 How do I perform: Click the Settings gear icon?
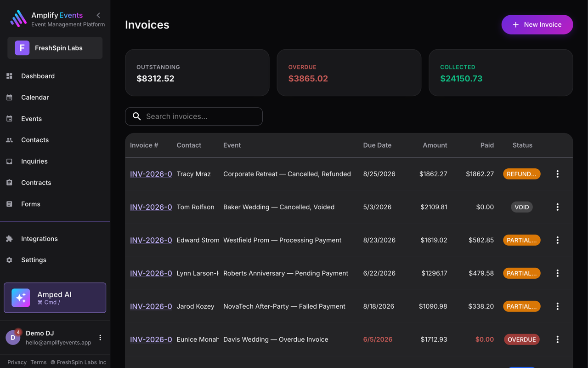(9, 260)
